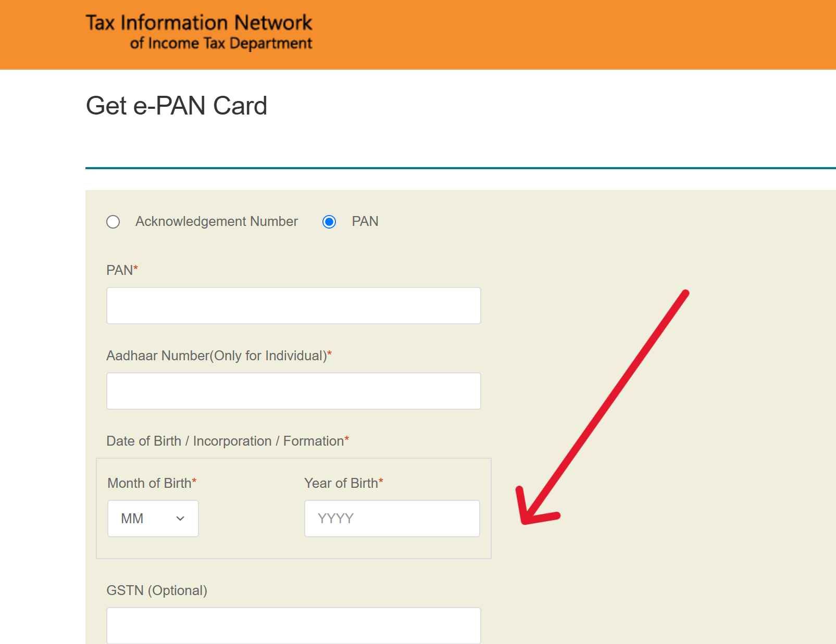Click 'of Income Tax Department' header subtitle
Screen dimensions: 836x644
[221, 43]
